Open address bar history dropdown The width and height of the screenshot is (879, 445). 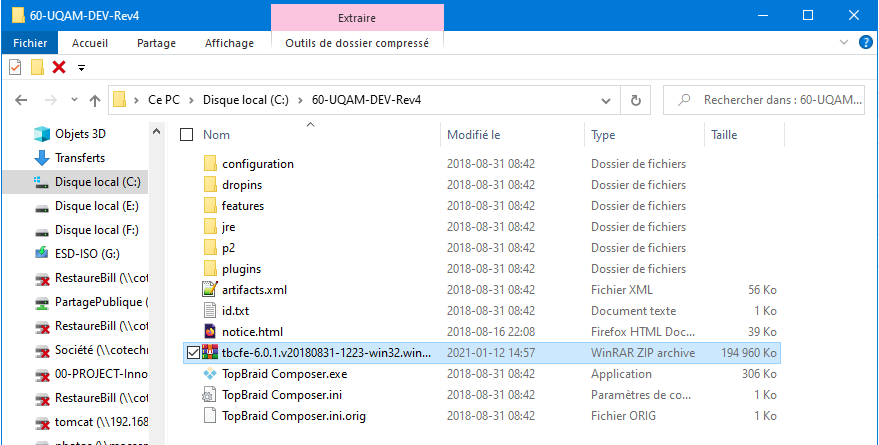pyautogui.click(x=606, y=101)
